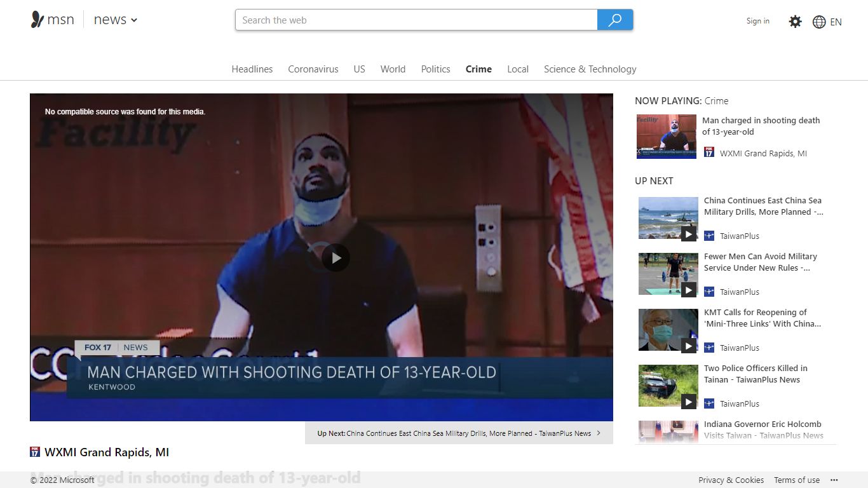
Task: Click the EN language label
Action: [x=836, y=22]
